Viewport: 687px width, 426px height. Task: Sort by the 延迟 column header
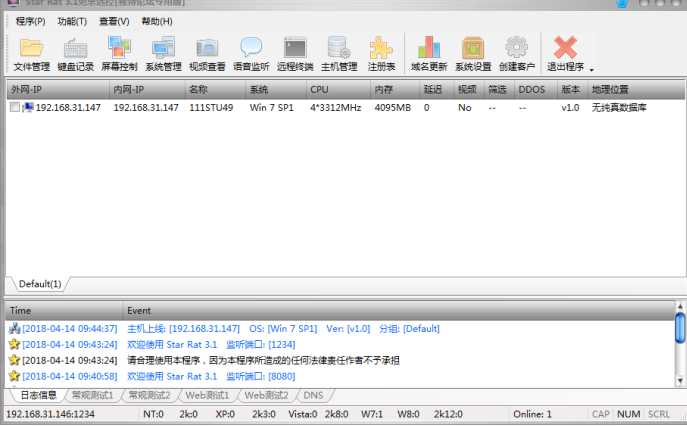coord(436,90)
